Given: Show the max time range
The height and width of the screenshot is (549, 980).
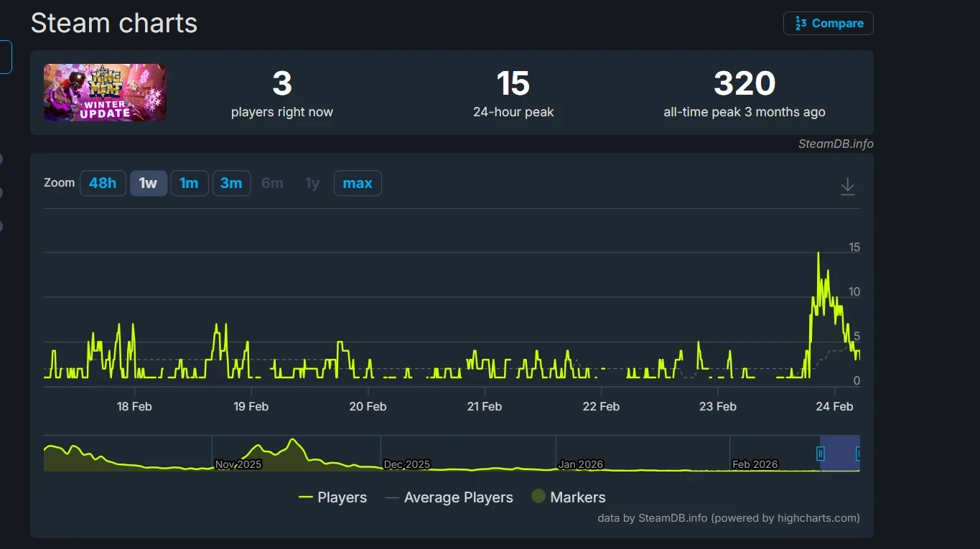Looking at the screenshot, I should point(357,183).
